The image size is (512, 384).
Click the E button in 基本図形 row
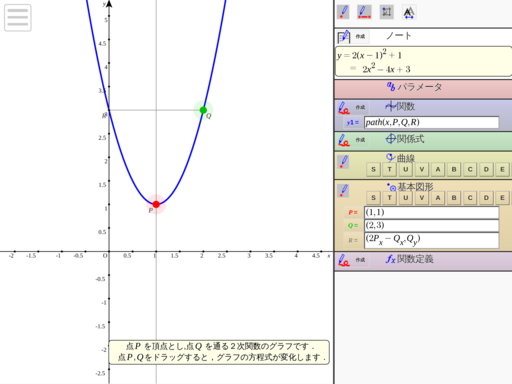tap(502, 198)
